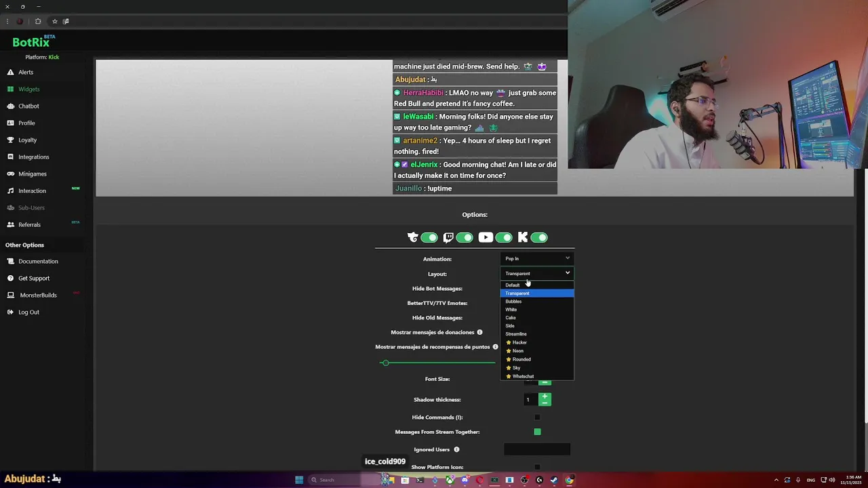Choose the Cake layout option
This screenshot has height=488, width=868.
pos(537,317)
